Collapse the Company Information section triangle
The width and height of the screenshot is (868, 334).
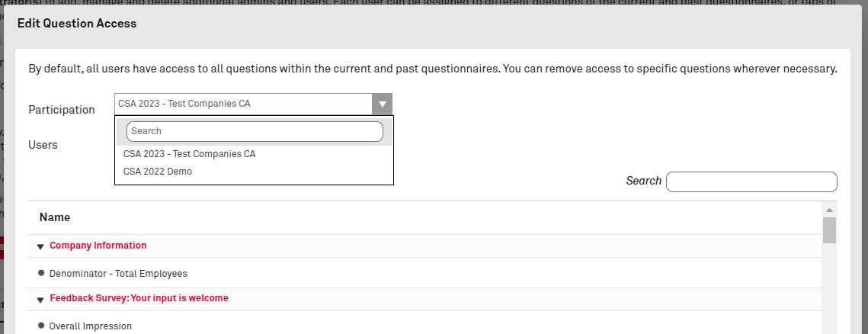(x=40, y=246)
